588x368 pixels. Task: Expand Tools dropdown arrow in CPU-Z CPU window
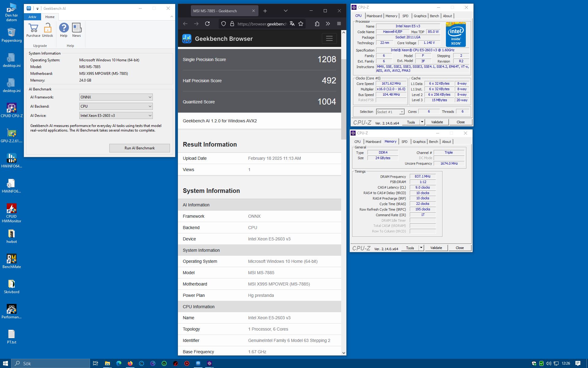click(x=422, y=122)
